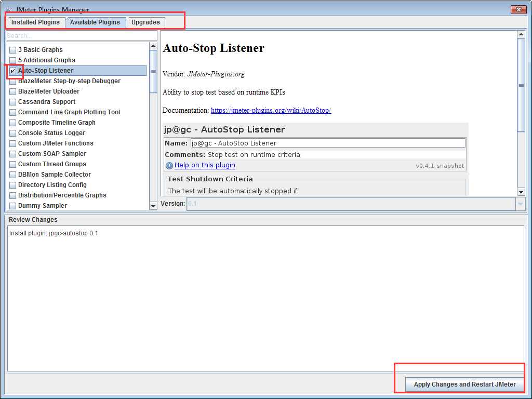
Task: Switch to the Installed Plugins tab
Action: tap(35, 22)
